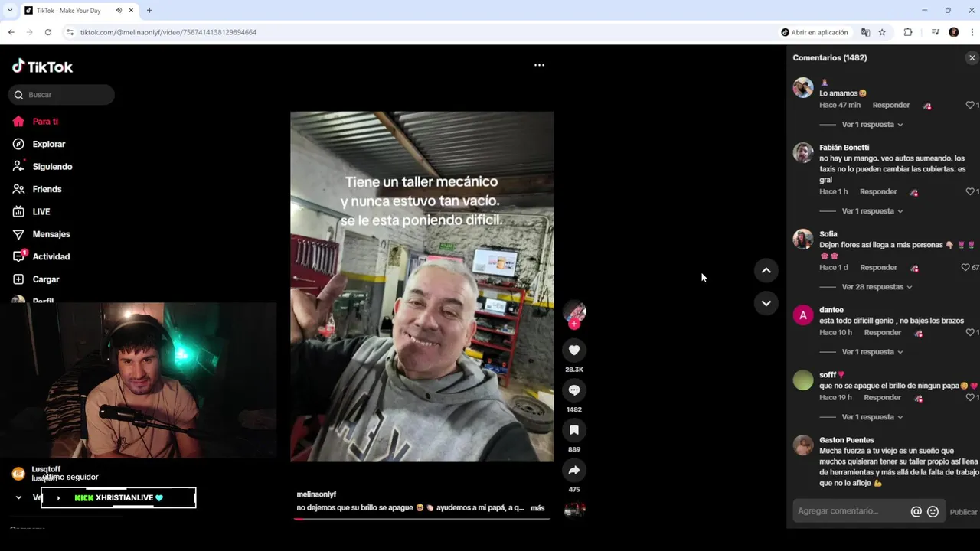Expand Ver 28 respuestas under Sofia's comment
The height and width of the screenshot is (551, 980).
pos(877,286)
